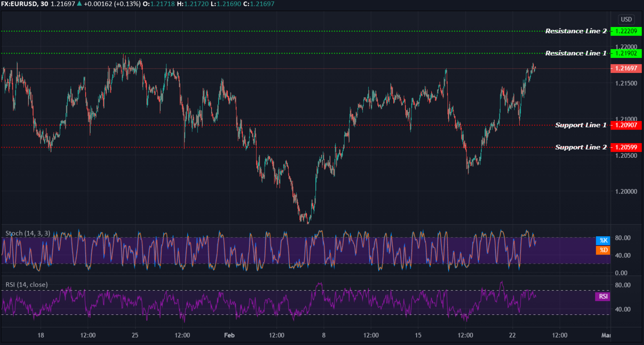Open the USD currency selector
Image resolution: width=644 pixels, height=345 pixels.
point(626,19)
